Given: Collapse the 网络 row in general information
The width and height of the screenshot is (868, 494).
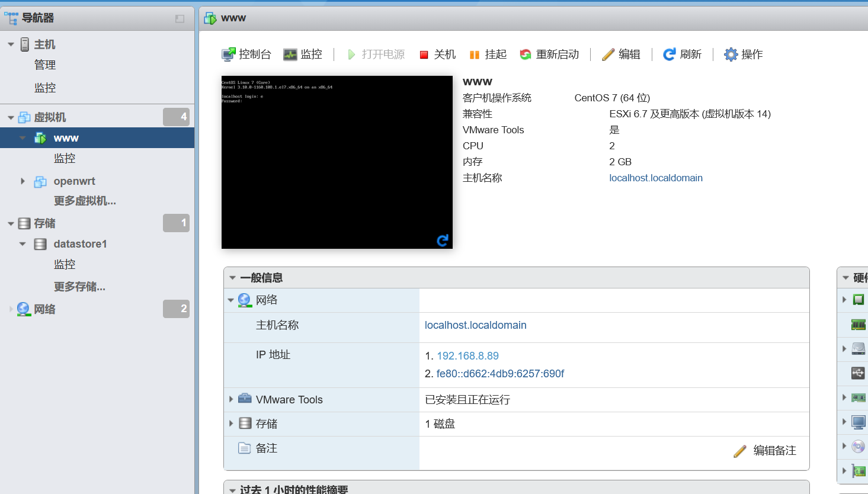Looking at the screenshot, I should [x=231, y=300].
